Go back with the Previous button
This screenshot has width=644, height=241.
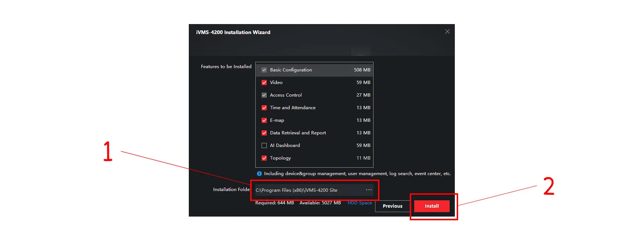[x=392, y=206]
